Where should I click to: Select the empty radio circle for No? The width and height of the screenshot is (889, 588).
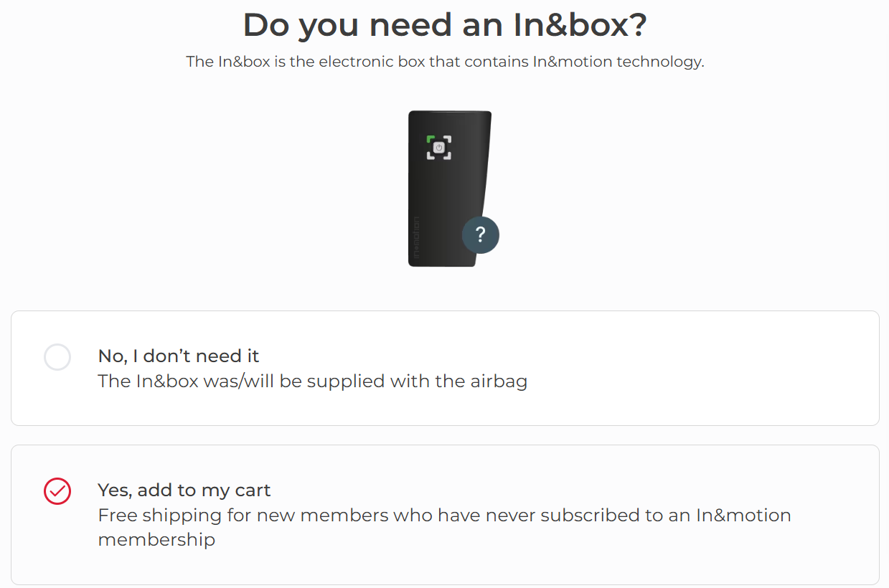tap(57, 357)
